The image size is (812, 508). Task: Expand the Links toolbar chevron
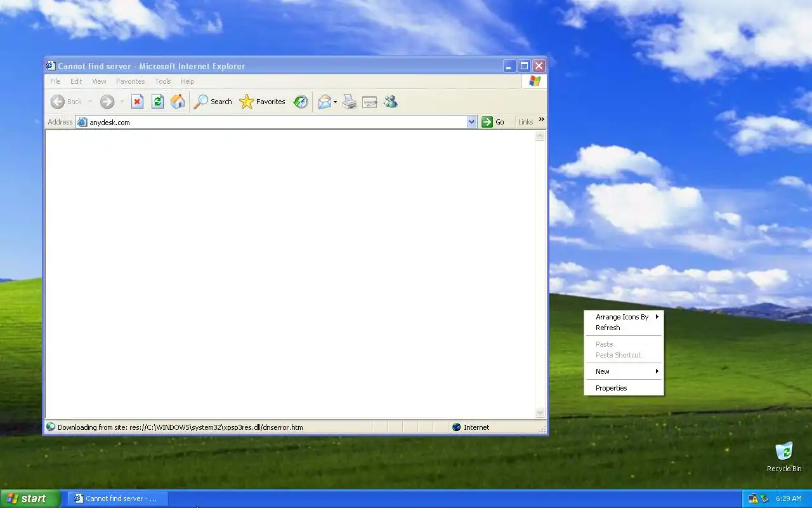pos(541,119)
